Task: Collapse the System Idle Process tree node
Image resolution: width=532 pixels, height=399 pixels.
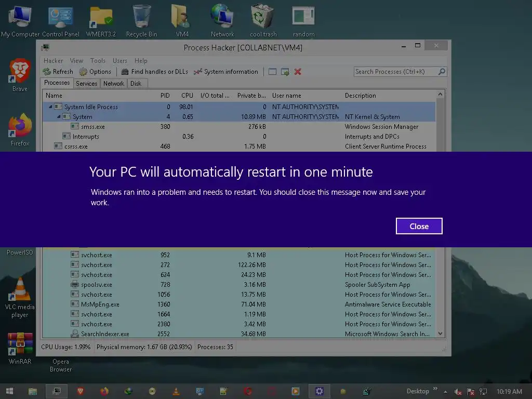Action: (50, 107)
